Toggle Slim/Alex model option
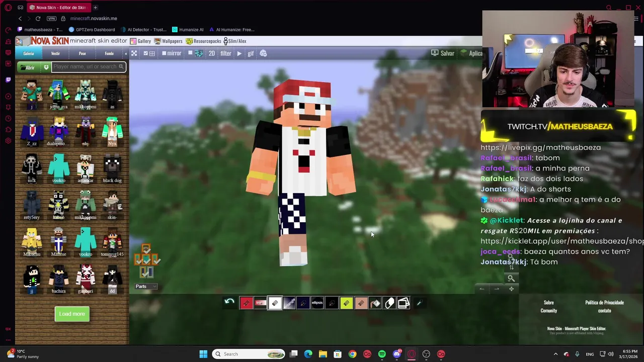Viewport: 644px width, 362px height. (235, 41)
